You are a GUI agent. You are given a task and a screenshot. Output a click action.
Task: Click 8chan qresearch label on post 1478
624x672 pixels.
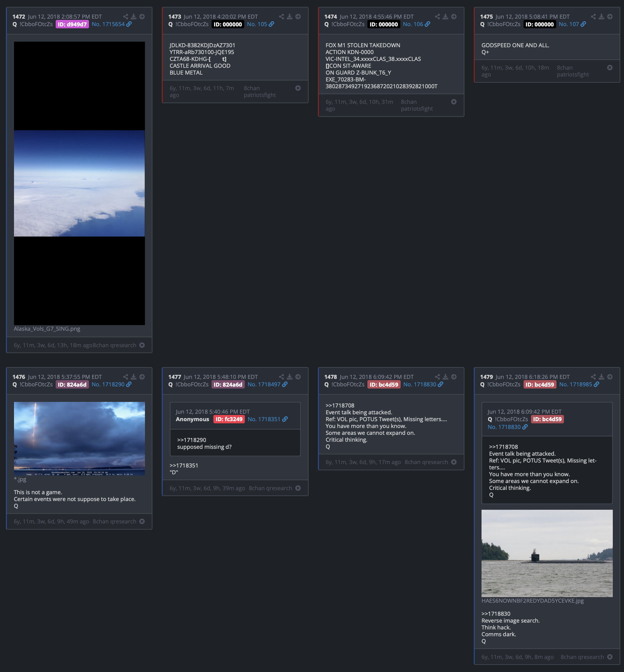tap(426, 462)
